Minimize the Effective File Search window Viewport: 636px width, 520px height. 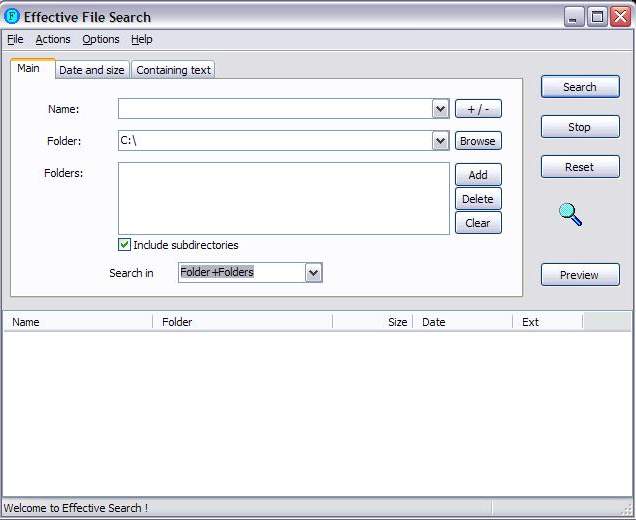(574, 17)
